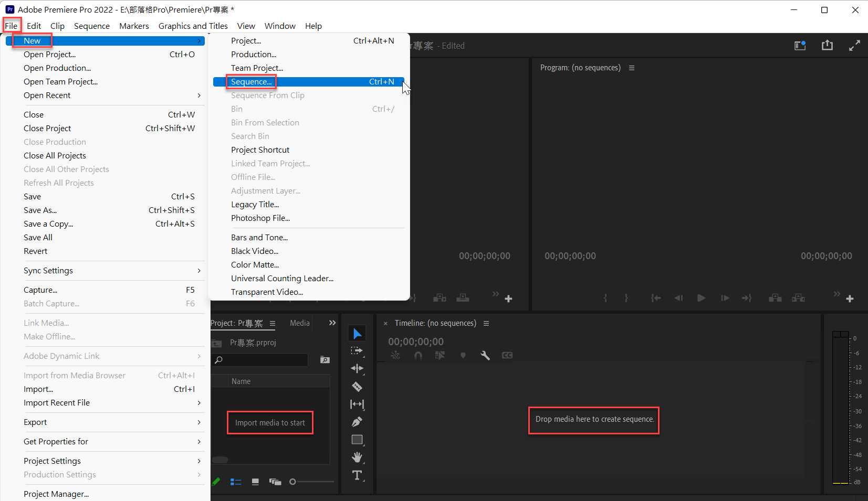
Task: Choose Black Video... from the submenu
Action: (x=309, y=251)
